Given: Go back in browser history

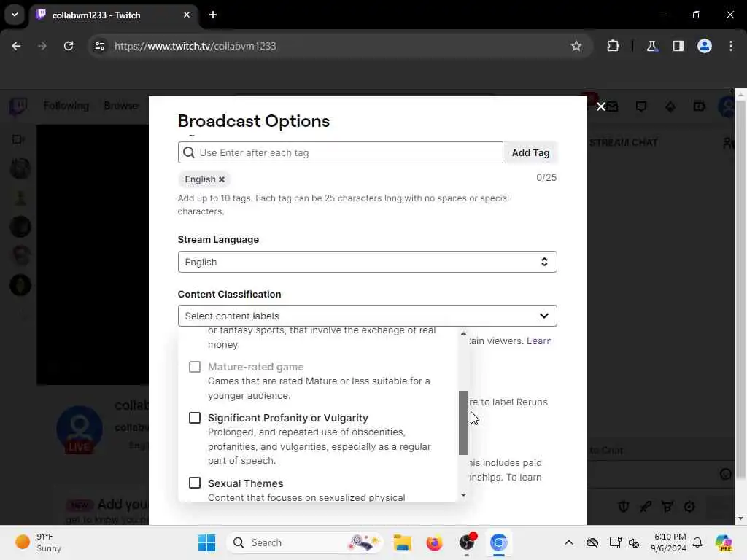Looking at the screenshot, I should [x=16, y=46].
